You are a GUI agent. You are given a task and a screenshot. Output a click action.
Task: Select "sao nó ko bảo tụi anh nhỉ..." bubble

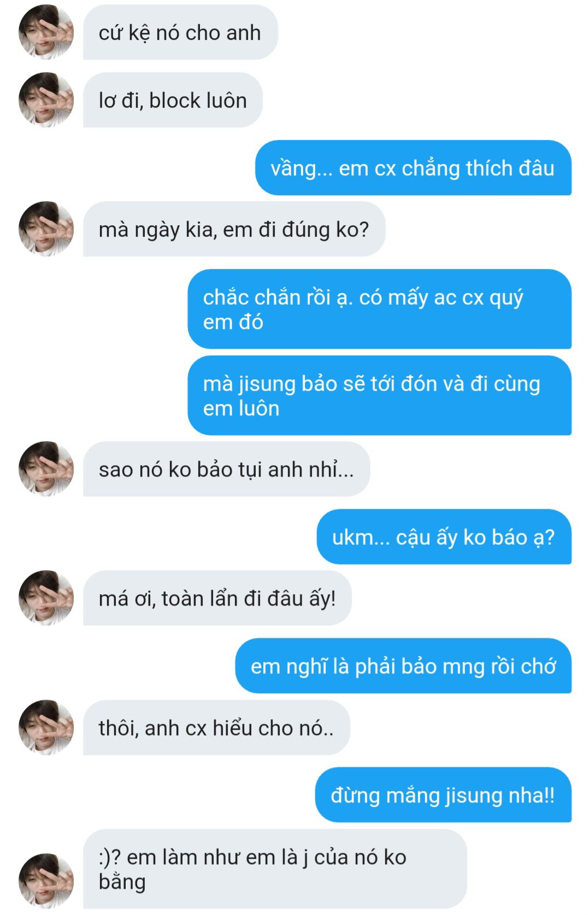point(227,469)
